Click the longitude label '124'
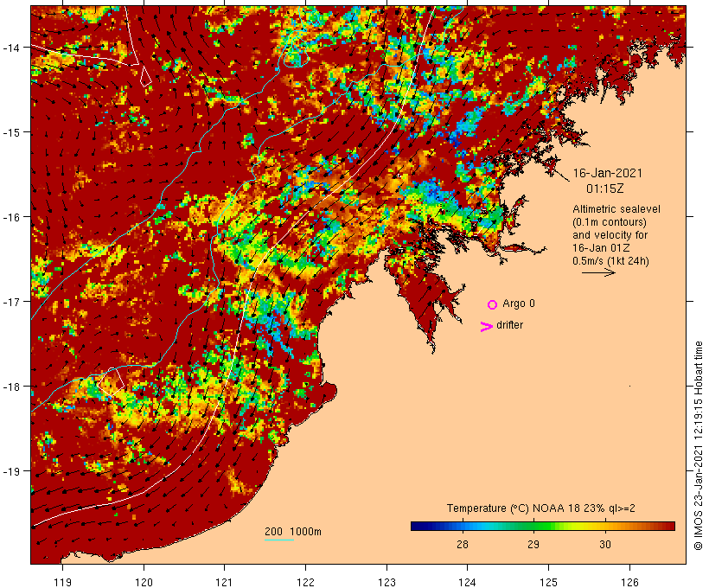 467,582
